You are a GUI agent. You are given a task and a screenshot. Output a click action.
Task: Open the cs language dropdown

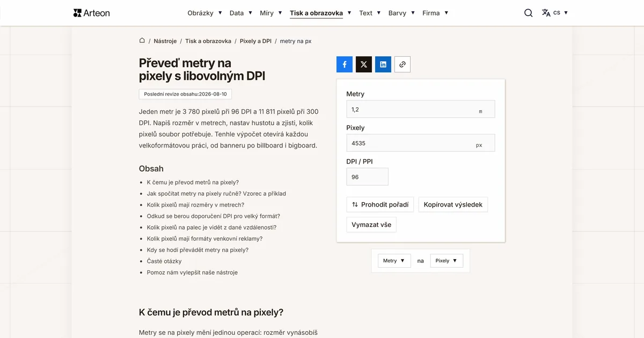point(560,13)
